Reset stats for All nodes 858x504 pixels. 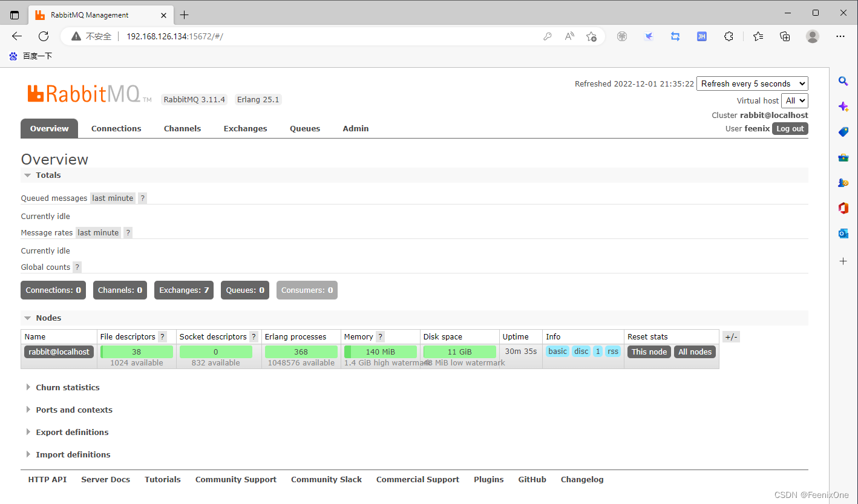coord(695,352)
